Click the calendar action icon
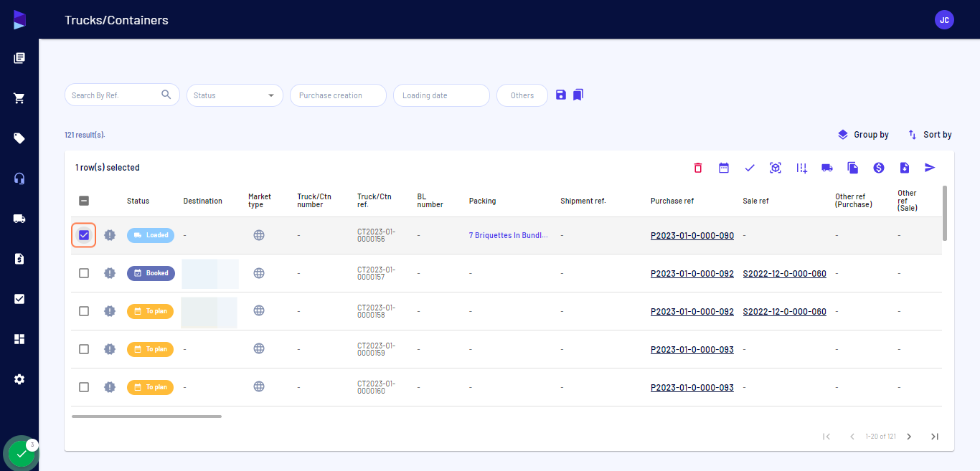This screenshot has height=471, width=980. click(x=724, y=168)
